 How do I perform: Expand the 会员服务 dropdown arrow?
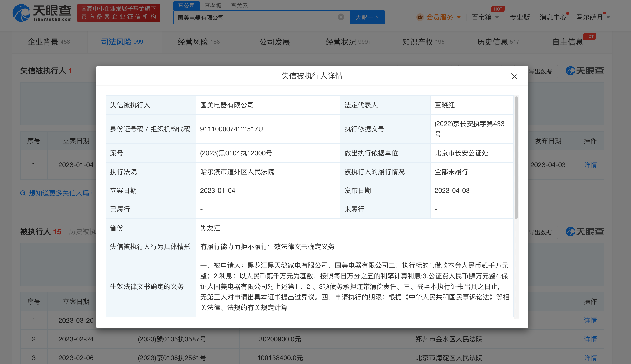459,17
